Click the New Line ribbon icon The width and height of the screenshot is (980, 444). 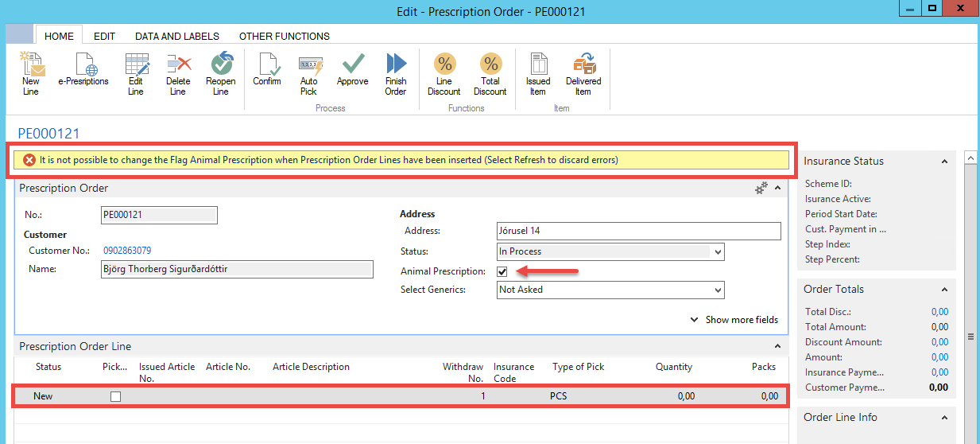(31, 65)
